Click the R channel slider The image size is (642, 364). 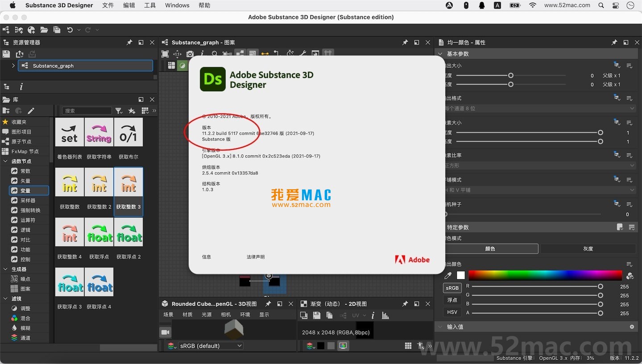537,286
